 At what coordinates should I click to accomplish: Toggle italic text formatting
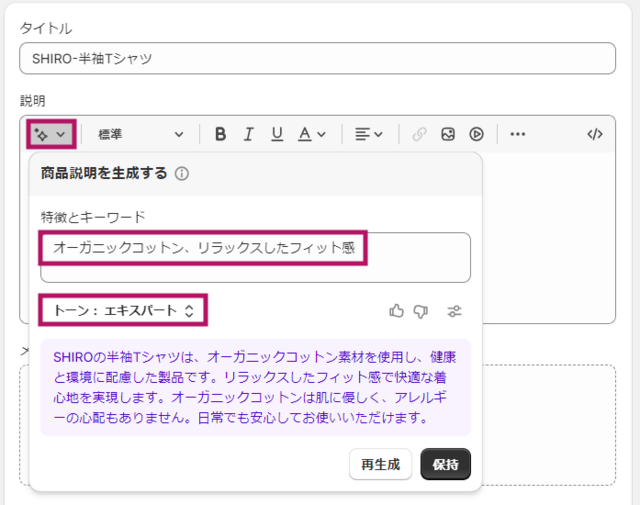pyautogui.click(x=249, y=134)
